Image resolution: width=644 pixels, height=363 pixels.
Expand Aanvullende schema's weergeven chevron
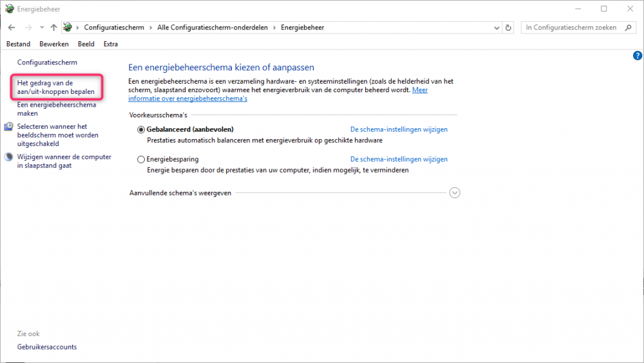455,192
